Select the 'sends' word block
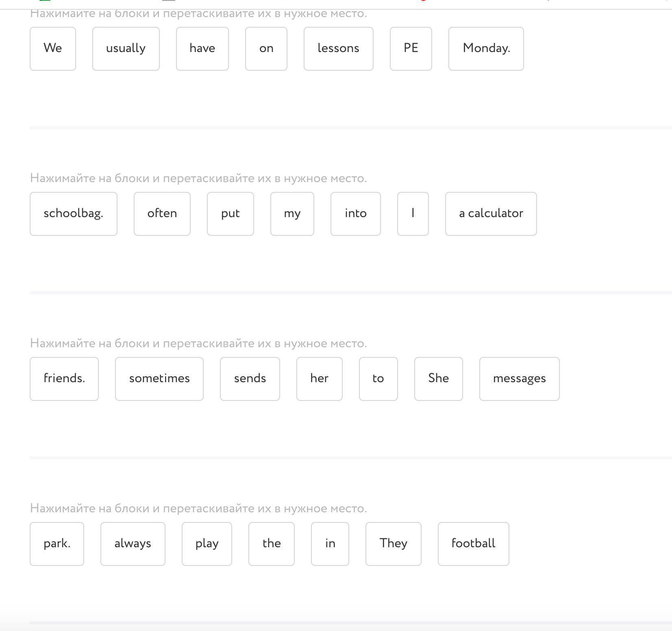This screenshot has width=672, height=631. tap(250, 379)
